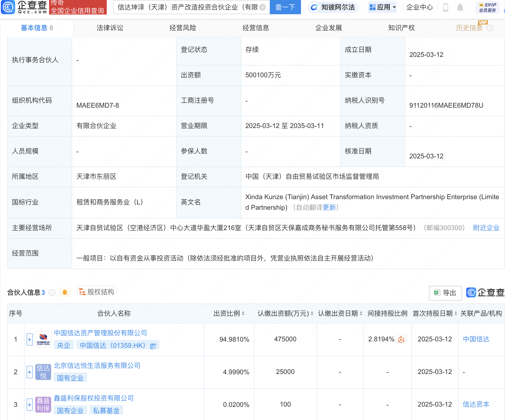Click 中国信达 related product link

tap(476, 339)
